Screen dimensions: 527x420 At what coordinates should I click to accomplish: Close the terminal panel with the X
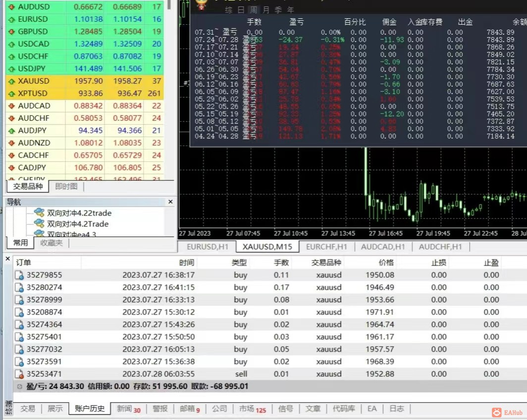pos(8,259)
